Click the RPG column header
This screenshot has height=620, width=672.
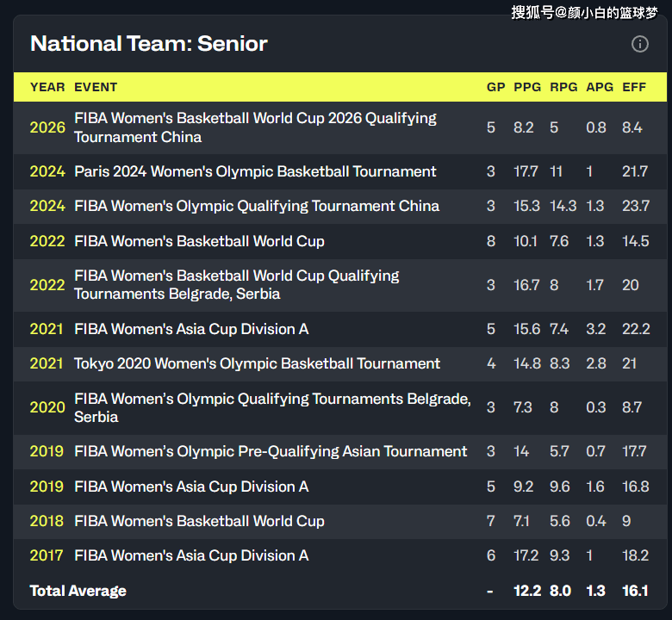pyautogui.click(x=563, y=87)
